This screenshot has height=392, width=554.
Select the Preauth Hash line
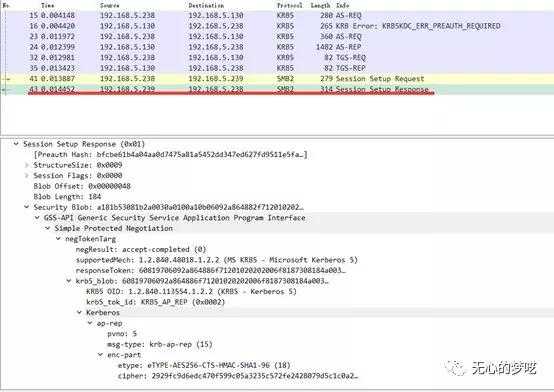tap(171, 154)
